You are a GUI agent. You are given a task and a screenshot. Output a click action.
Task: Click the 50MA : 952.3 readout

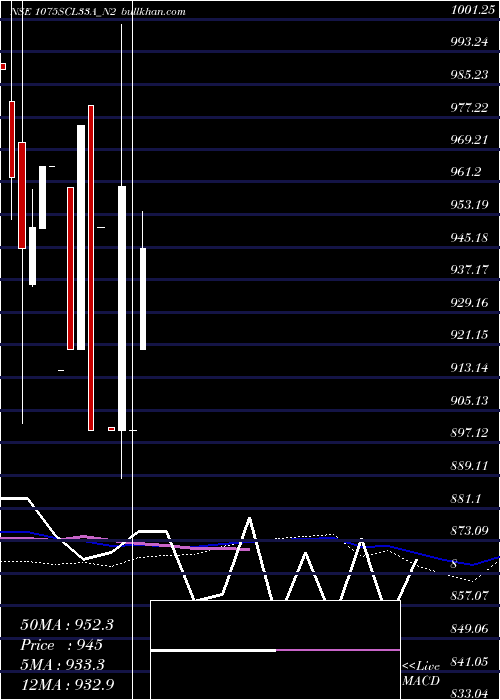tap(67, 625)
